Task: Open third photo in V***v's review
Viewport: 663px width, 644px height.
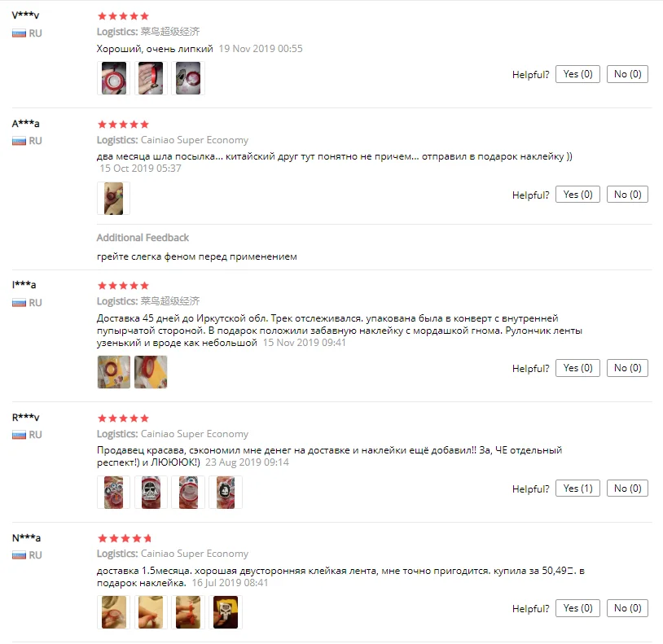Action: tap(188, 78)
